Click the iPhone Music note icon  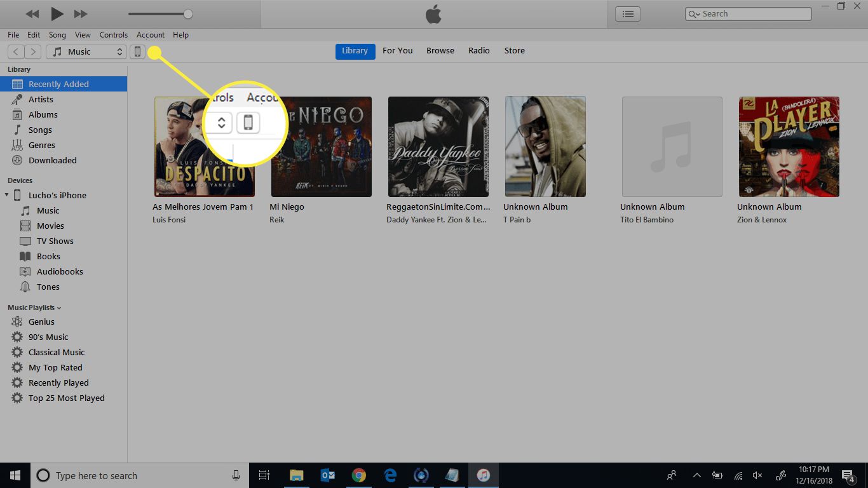pyautogui.click(x=25, y=210)
